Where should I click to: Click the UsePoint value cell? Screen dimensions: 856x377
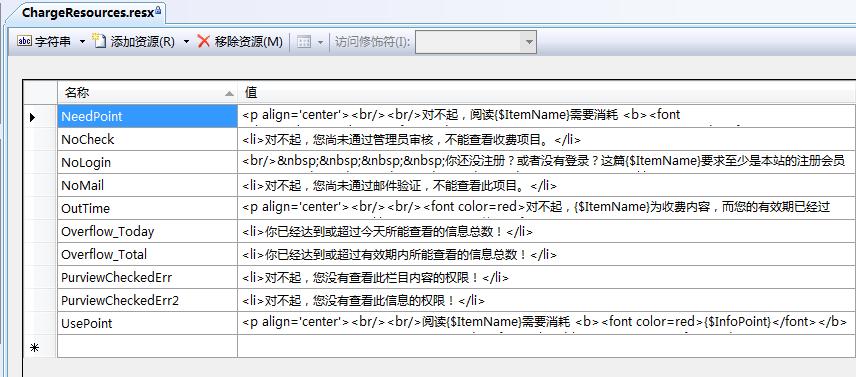point(546,323)
